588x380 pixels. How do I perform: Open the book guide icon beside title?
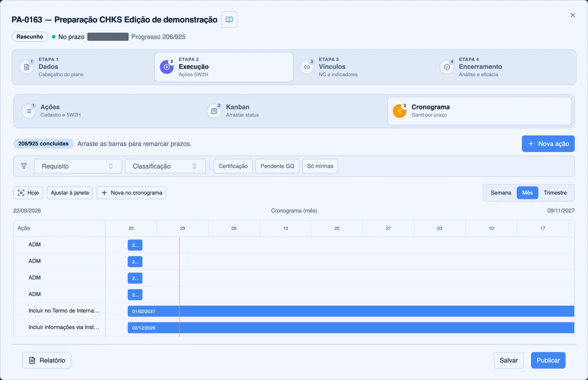229,20
